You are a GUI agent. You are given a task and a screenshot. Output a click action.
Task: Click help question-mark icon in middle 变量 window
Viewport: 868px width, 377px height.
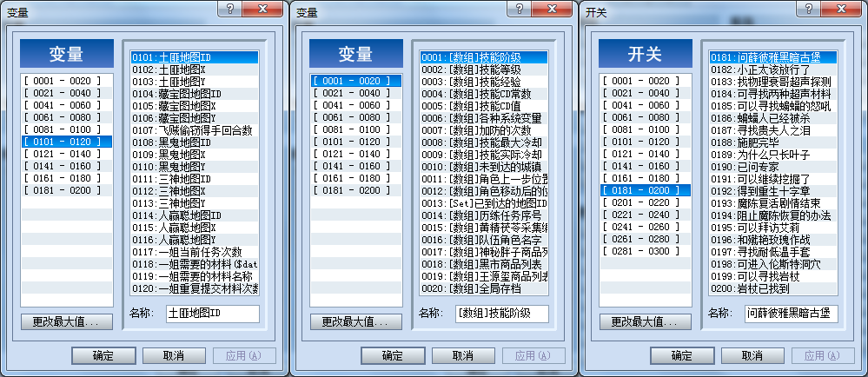pos(520,9)
